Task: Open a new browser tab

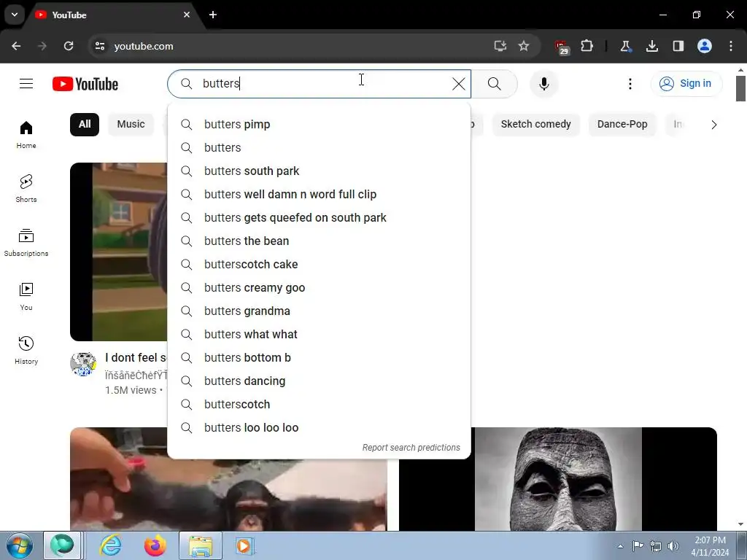Action: click(213, 15)
